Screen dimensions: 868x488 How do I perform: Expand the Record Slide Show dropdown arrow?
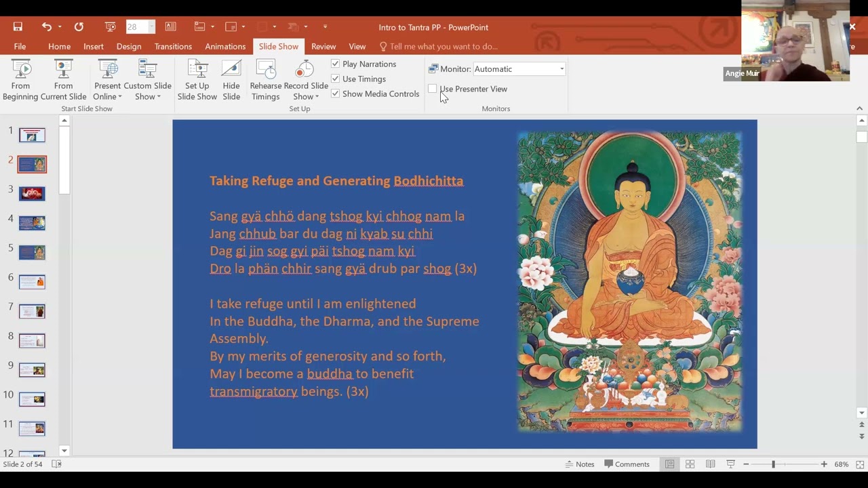click(317, 97)
